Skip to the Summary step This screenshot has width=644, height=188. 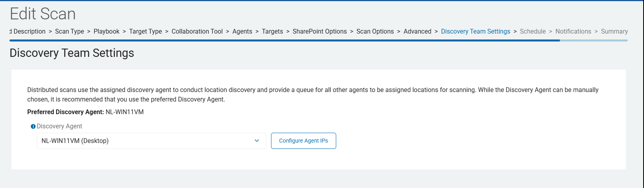point(614,31)
